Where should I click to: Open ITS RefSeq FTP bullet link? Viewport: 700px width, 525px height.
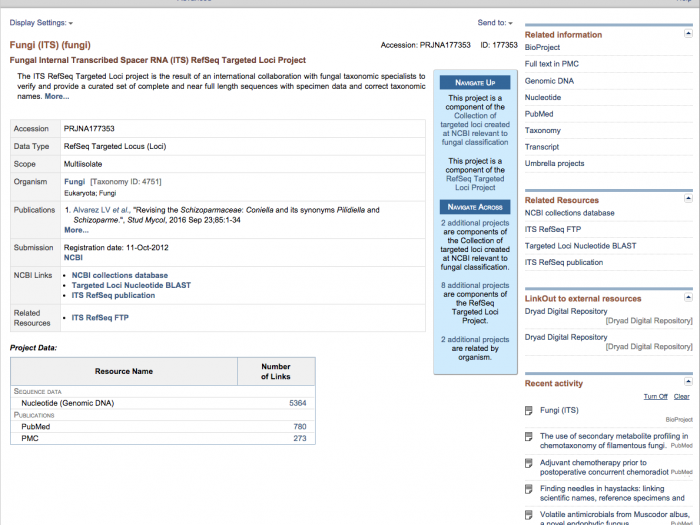coord(100,318)
